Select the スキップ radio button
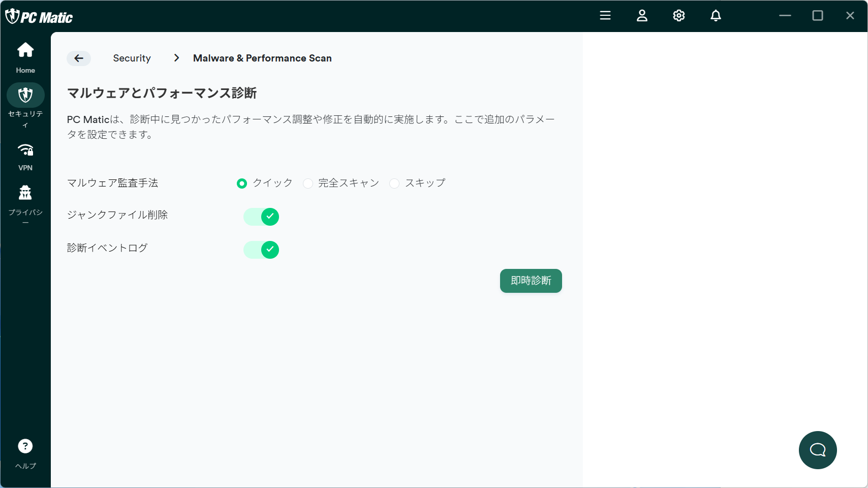Screen dimensions: 868x488 (x=394, y=184)
